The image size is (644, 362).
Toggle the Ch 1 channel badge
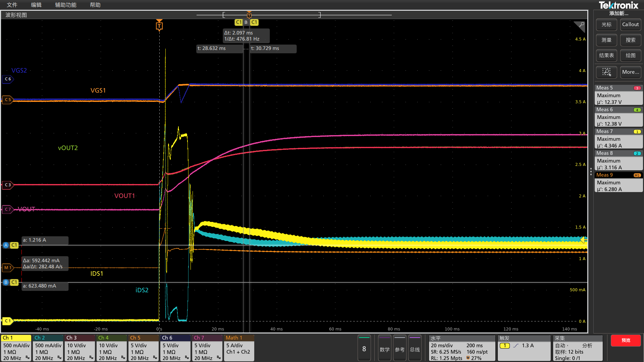coord(16,348)
